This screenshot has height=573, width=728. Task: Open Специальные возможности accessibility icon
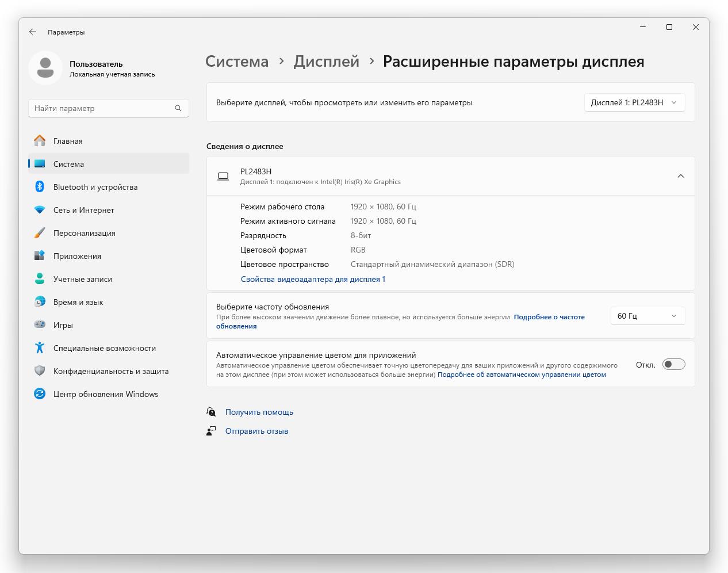pos(40,347)
